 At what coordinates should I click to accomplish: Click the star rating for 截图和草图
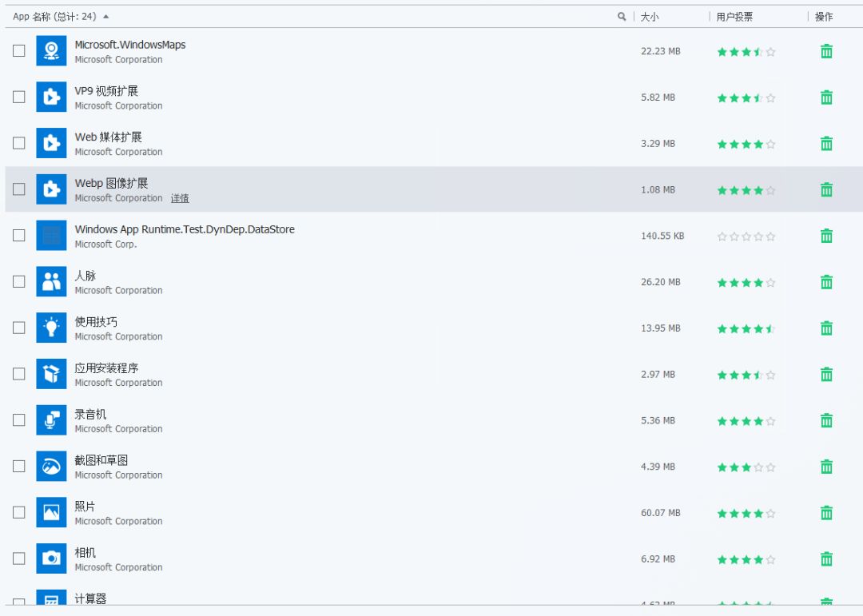pos(746,468)
